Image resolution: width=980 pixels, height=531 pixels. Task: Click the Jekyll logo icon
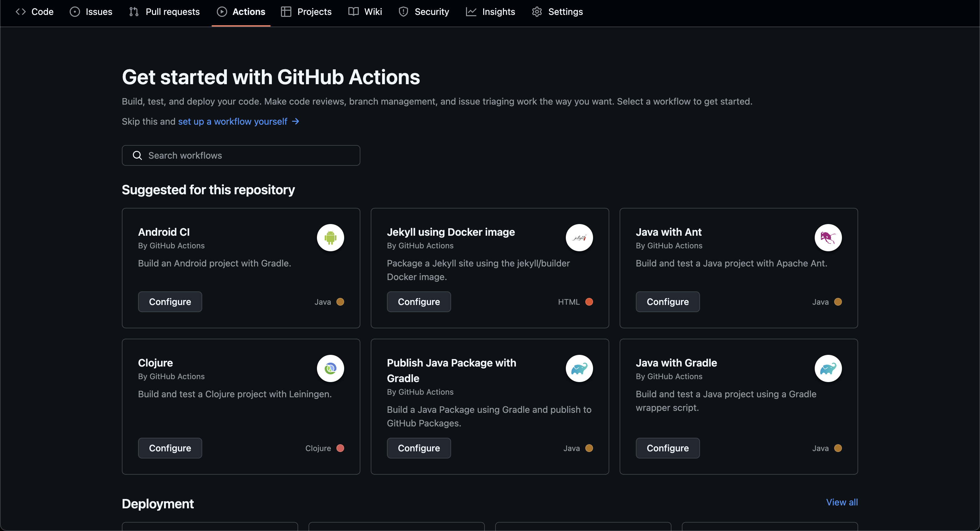(579, 238)
